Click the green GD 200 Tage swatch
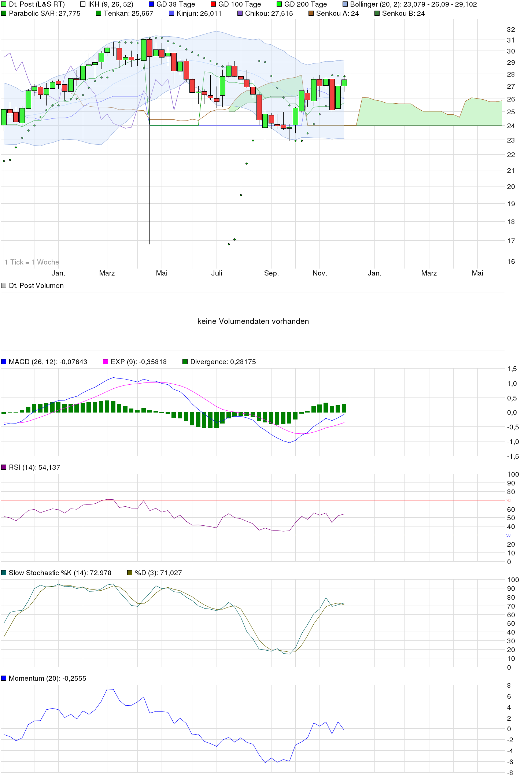The image size is (532, 780). (x=279, y=4)
